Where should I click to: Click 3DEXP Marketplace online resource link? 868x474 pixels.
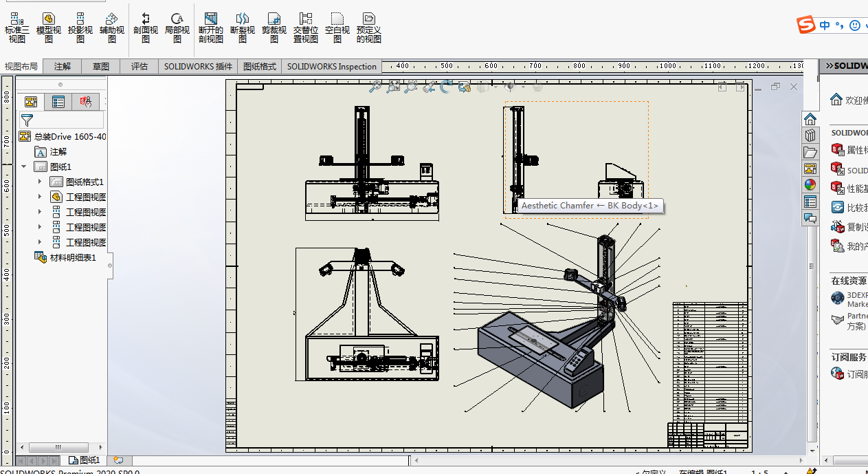[x=849, y=299]
